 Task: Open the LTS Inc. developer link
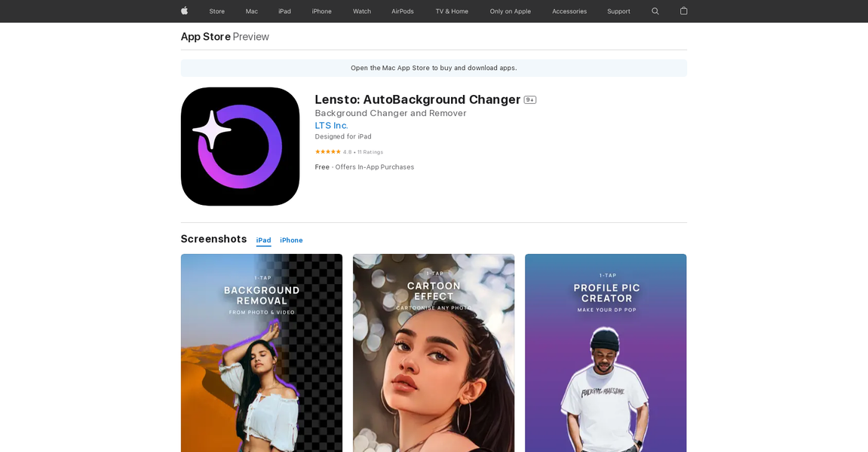click(331, 126)
